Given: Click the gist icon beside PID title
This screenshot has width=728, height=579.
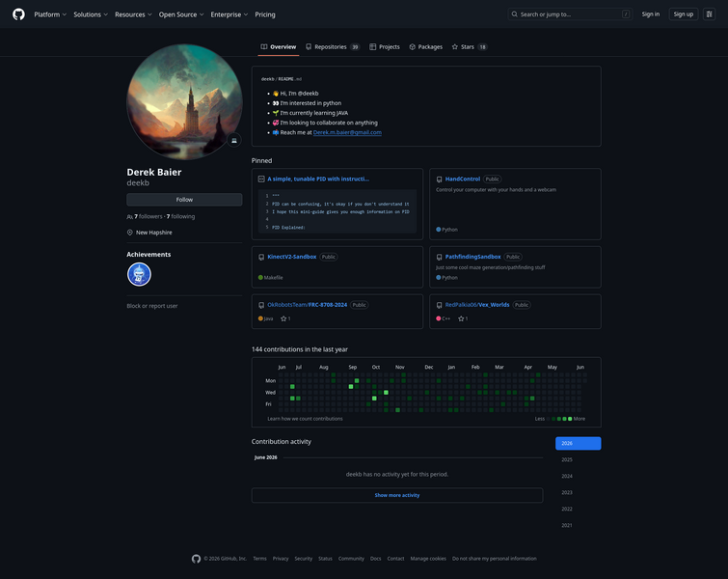Looking at the screenshot, I should pos(261,179).
